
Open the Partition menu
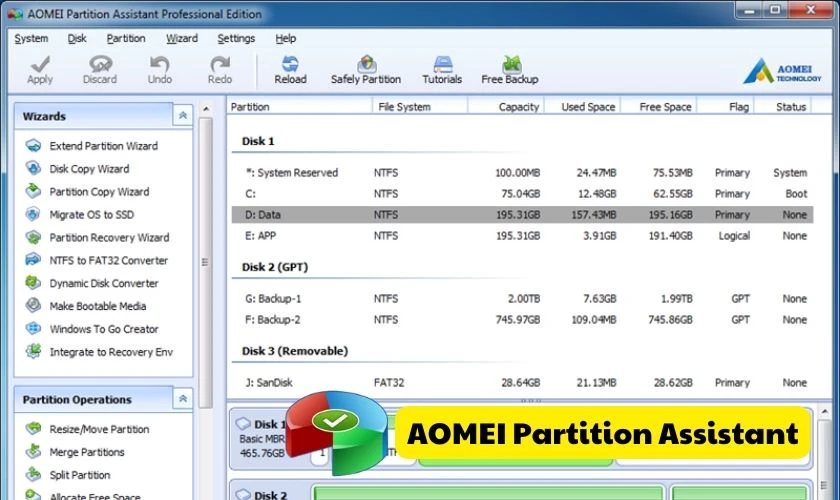[126, 39]
